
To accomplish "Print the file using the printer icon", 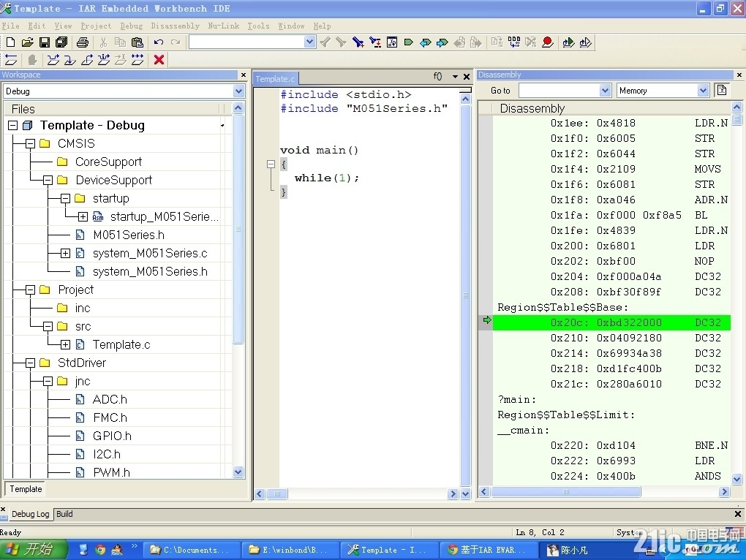I will coord(83,42).
